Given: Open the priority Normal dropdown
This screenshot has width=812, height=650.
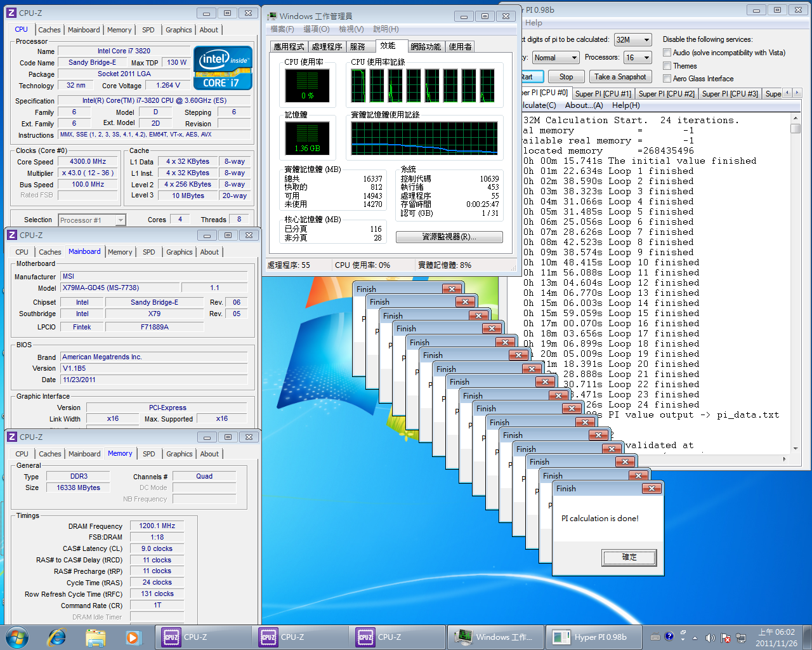Looking at the screenshot, I should 556,57.
